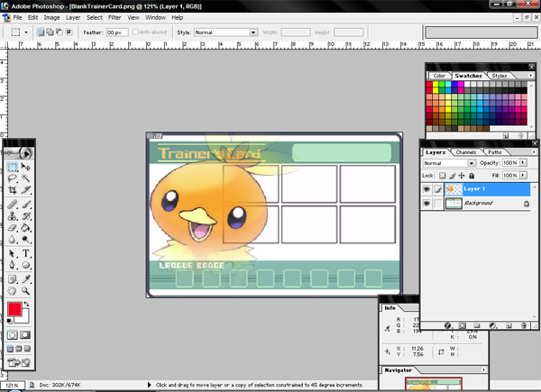Open the layer style effects menu

coord(447,325)
